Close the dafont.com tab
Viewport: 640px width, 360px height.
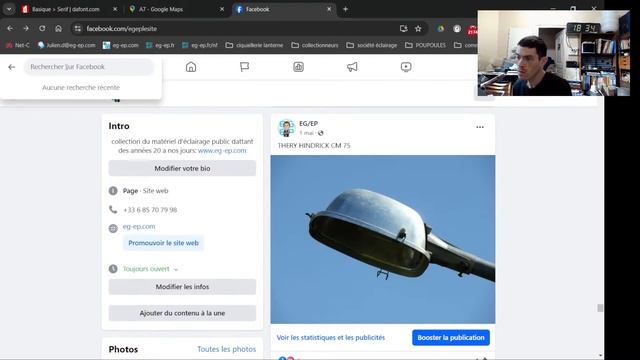point(115,9)
